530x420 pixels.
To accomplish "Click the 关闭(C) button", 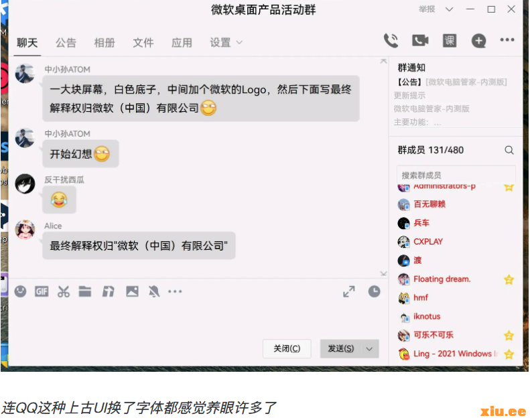I will click(x=287, y=349).
